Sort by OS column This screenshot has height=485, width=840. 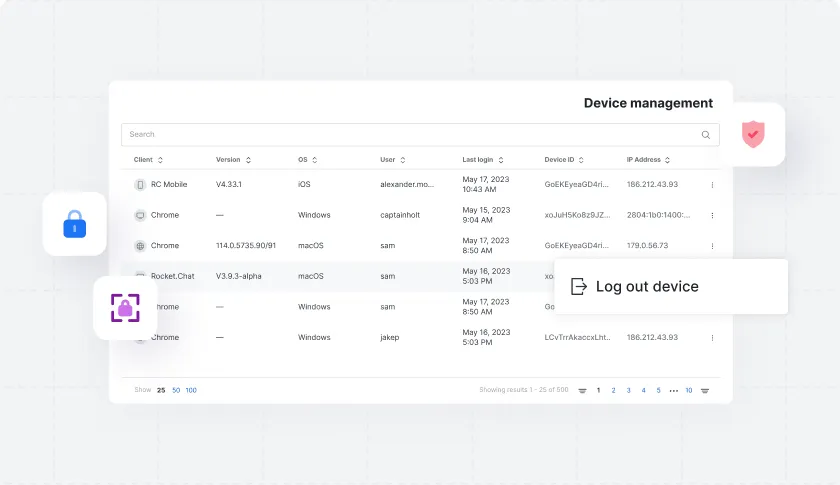point(314,160)
